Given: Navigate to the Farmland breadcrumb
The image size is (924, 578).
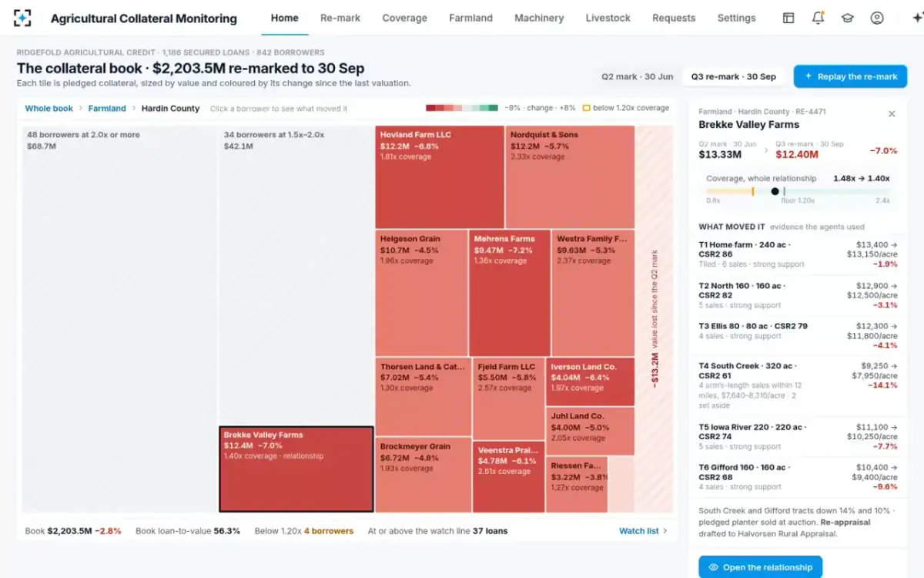Looking at the screenshot, I should click(107, 109).
